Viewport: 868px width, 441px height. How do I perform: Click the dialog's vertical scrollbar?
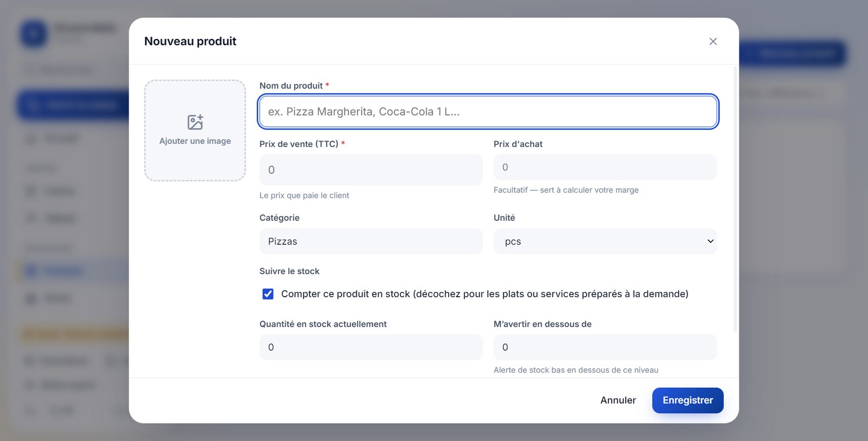[x=735, y=199]
